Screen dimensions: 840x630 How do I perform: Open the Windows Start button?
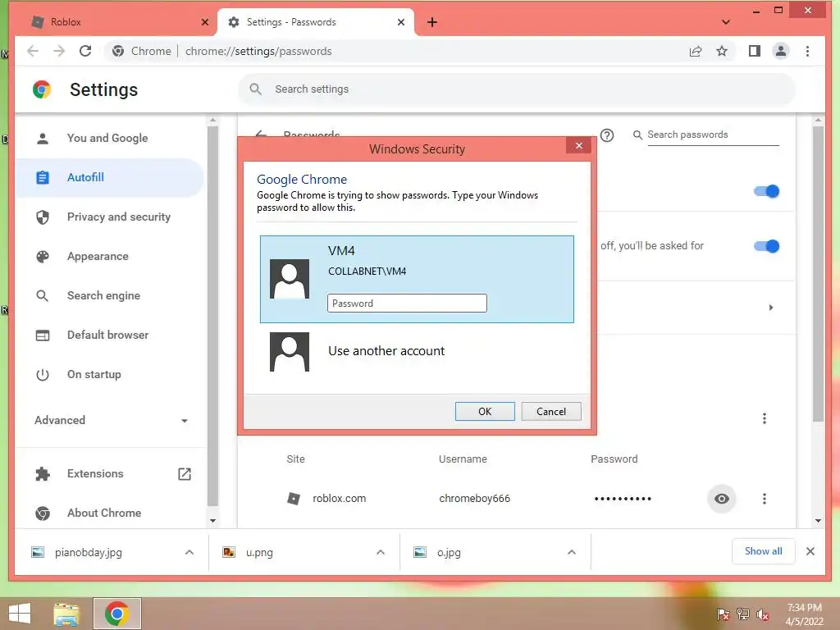click(20, 614)
